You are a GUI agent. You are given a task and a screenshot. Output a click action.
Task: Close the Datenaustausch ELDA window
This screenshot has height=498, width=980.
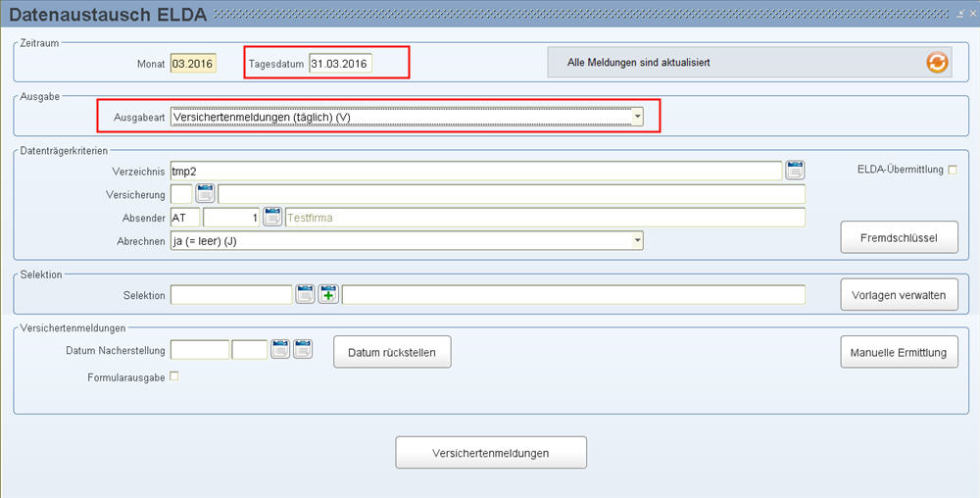[972, 13]
